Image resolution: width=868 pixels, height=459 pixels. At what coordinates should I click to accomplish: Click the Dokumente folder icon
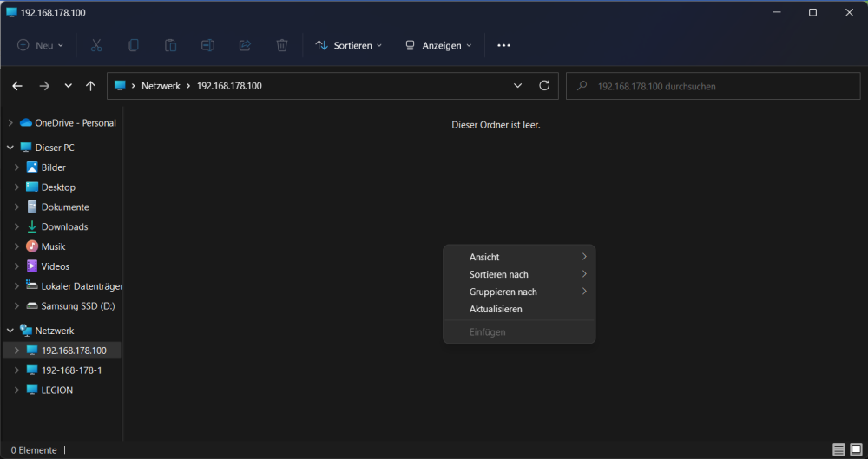32,207
